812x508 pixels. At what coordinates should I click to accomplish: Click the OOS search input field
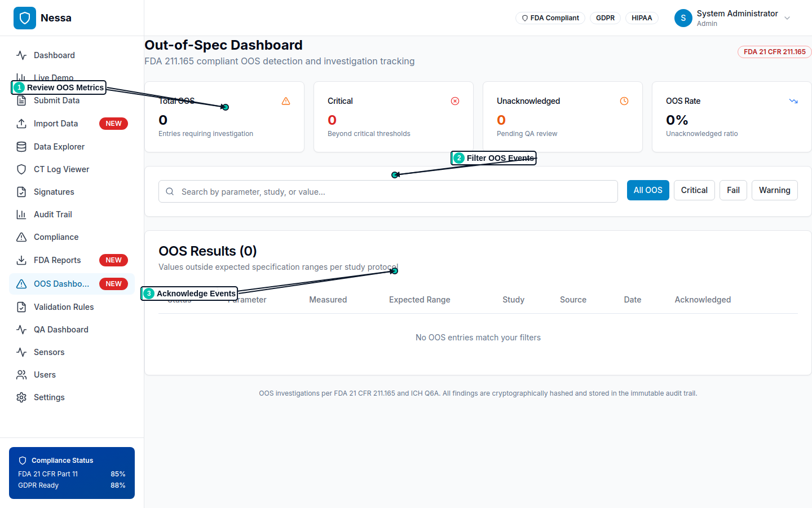[395, 192]
